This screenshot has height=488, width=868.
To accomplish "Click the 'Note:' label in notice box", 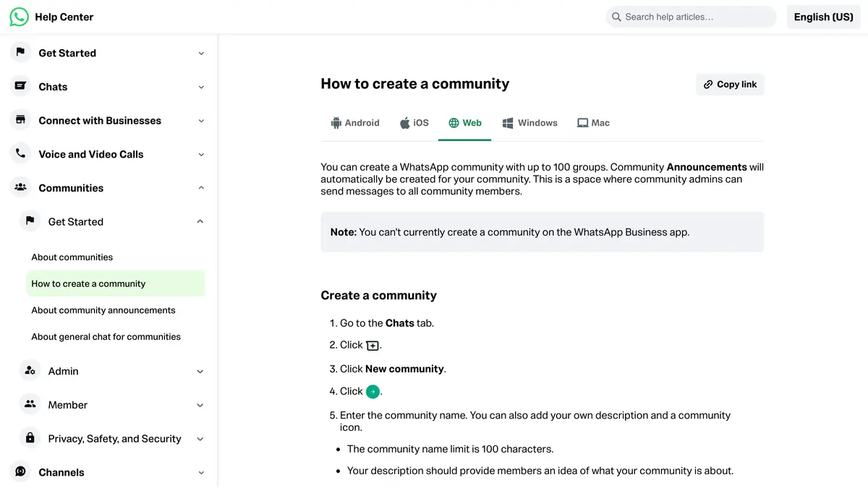I will [x=344, y=232].
